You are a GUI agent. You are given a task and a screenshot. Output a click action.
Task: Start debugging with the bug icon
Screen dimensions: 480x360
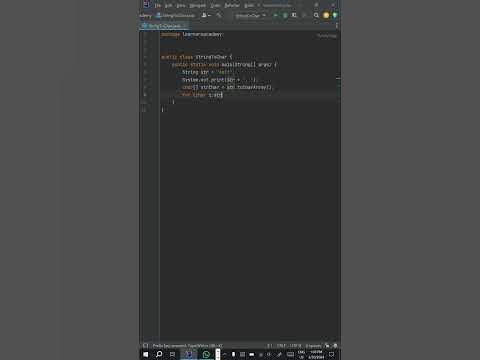click(x=285, y=15)
